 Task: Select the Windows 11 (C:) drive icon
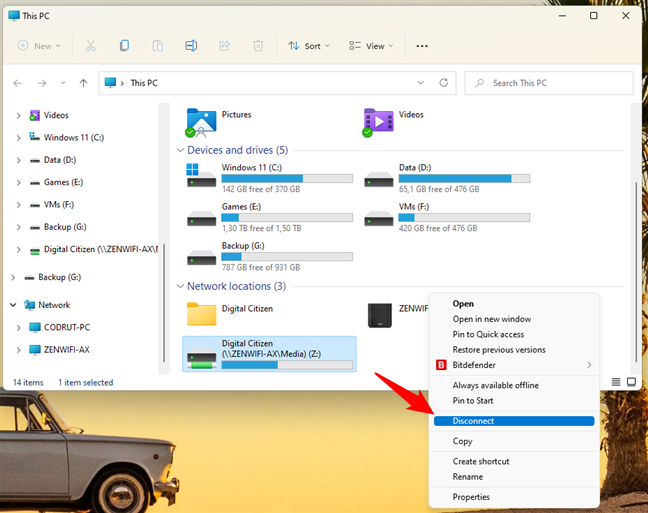[x=201, y=175]
